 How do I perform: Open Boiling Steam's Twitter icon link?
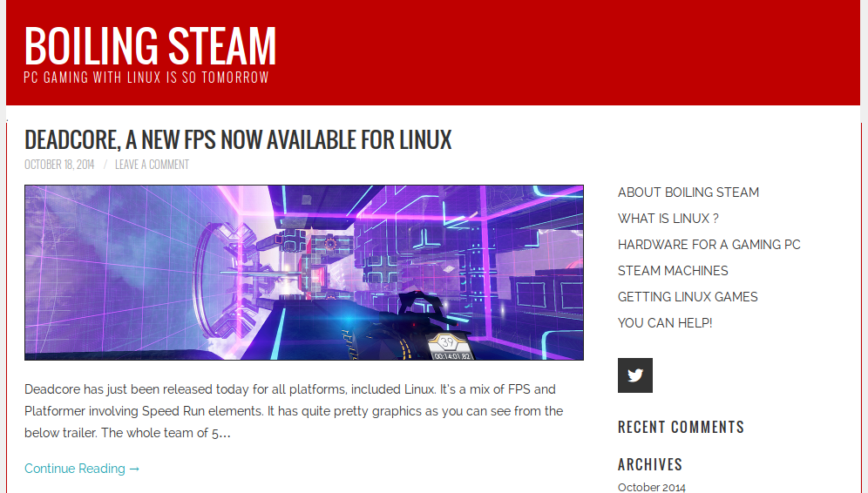(634, 375)
